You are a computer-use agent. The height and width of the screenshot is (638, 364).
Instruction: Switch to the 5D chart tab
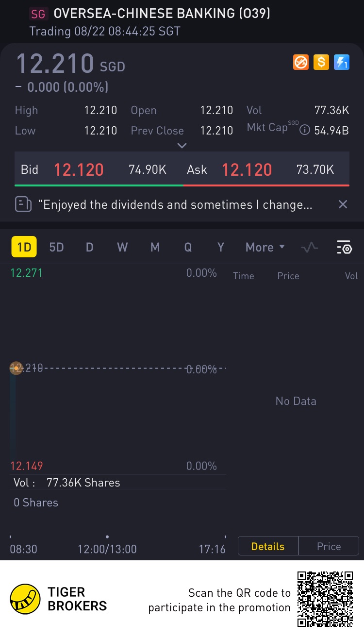point(56,247)
